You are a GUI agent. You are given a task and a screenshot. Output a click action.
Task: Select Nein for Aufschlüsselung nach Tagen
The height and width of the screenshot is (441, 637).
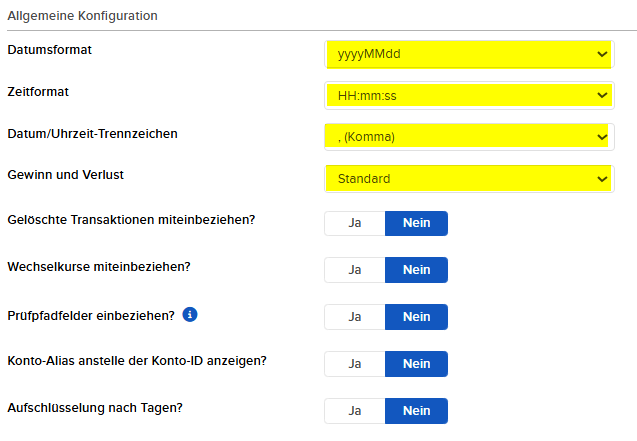[416, 411]
